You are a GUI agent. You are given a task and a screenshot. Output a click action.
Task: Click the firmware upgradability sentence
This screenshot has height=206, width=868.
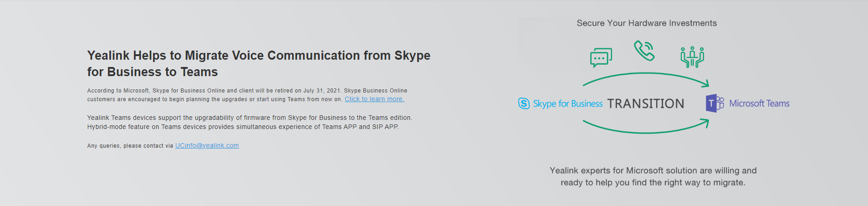click(x=250, y=118)
